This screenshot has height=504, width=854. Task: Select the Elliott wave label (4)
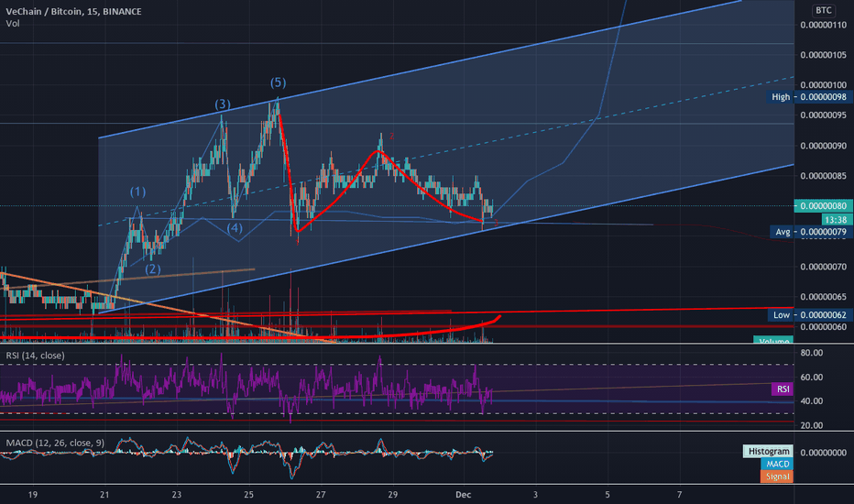click(x=235, y=228)
